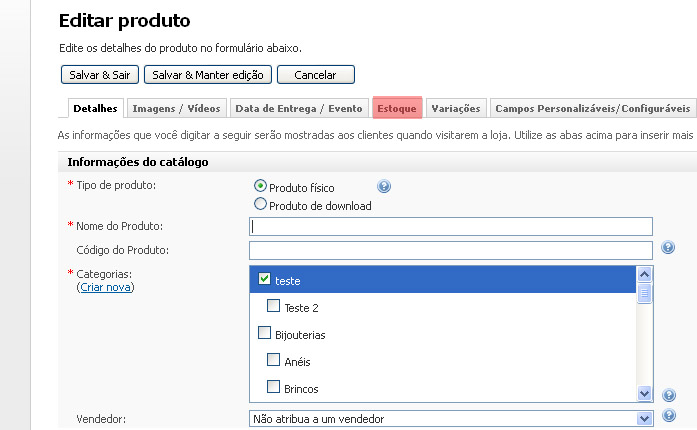
Task: Go to Data de Entrega / Evento tab
Action: point(299,108)
